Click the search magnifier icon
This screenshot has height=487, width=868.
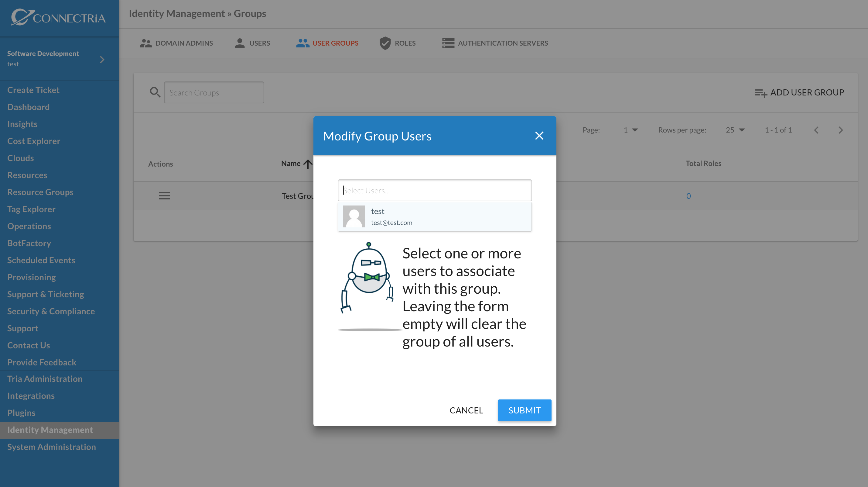[x=155, y=92]
